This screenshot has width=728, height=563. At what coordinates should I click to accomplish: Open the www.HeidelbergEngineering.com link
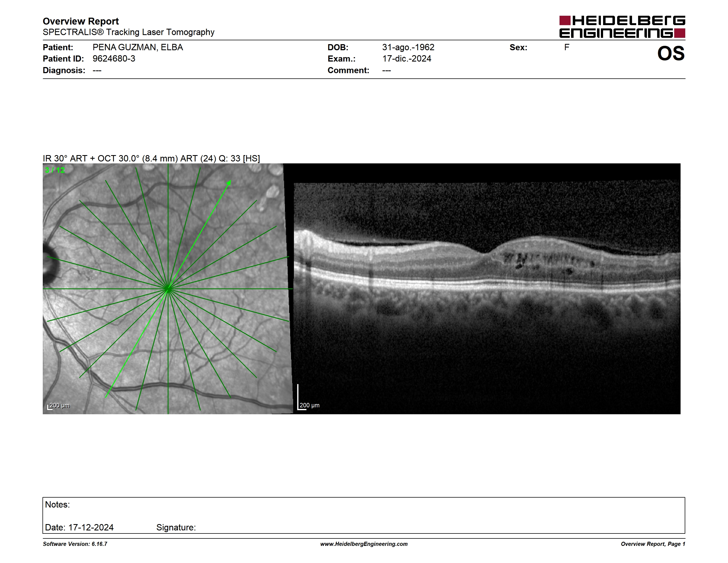[364, 544]
